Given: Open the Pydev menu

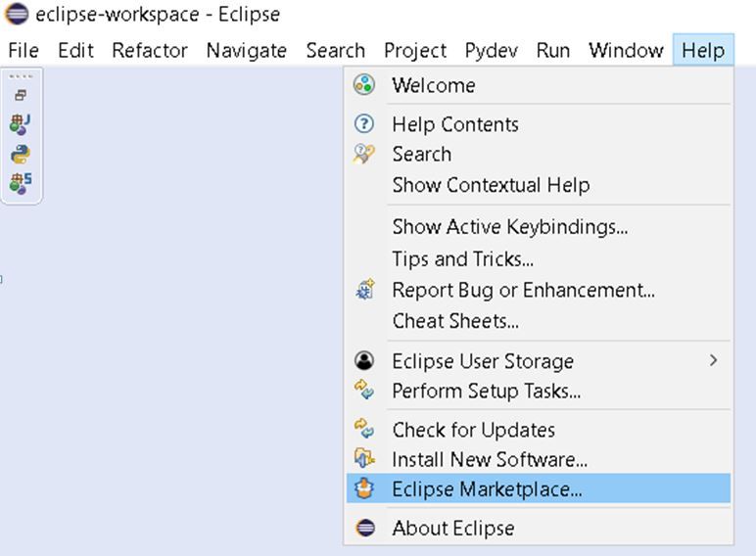Looking at the screenshot, I should click(492, 50).
